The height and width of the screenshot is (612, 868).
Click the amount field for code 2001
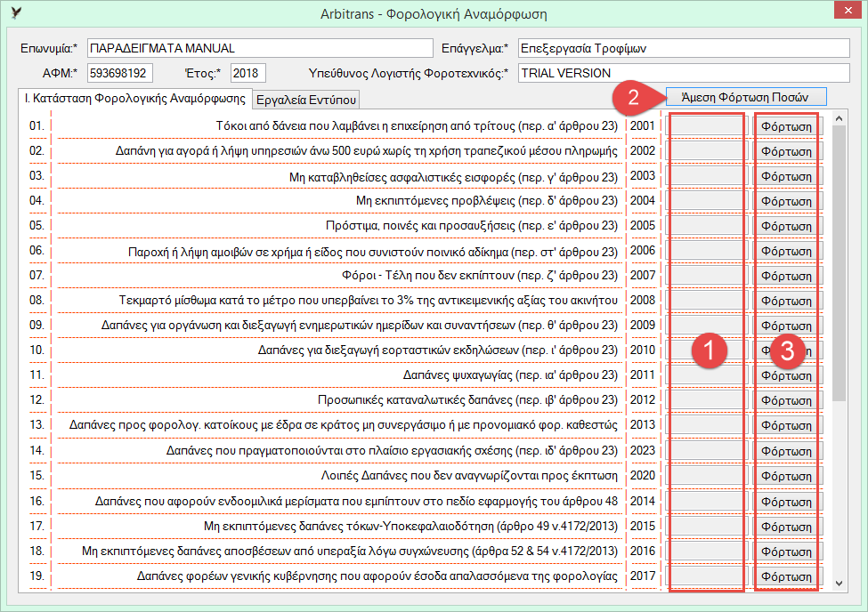coord(706,126)
